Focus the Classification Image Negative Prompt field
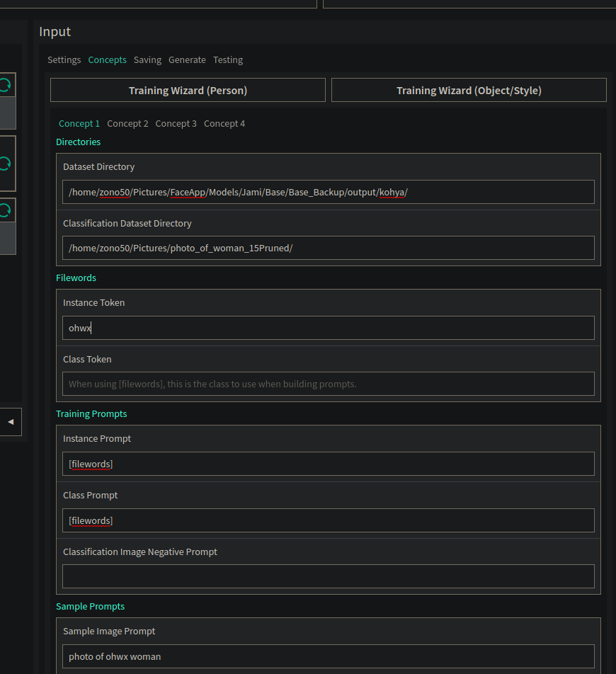The height and width of the screenshot is (674, 616). [328, 576]
